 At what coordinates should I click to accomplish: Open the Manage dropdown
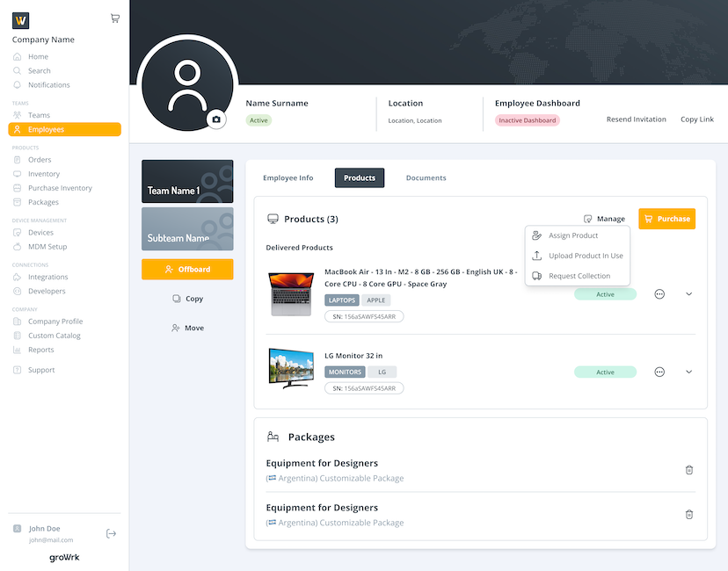click(x=604, y=219)
